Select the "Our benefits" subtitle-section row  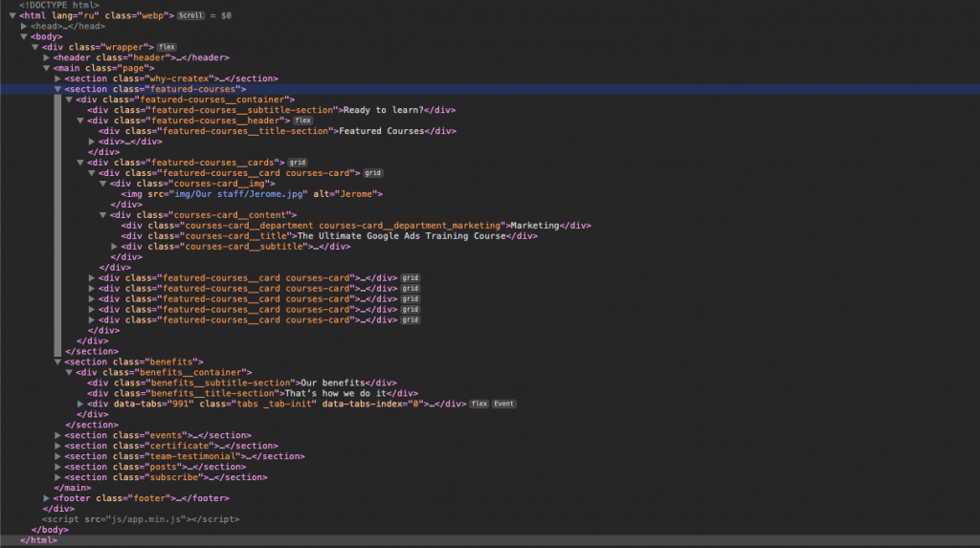click(x=242, y=384)
